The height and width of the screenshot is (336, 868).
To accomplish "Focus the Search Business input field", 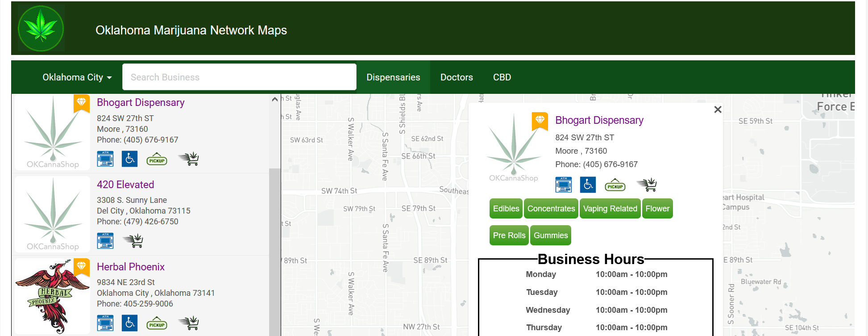I will pyautogui.click(x=239, y=77).
